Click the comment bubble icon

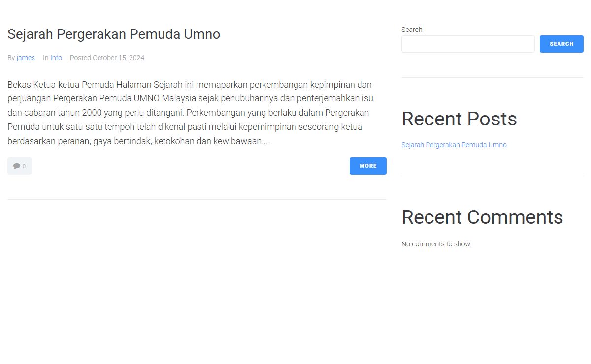coord(17,166)
